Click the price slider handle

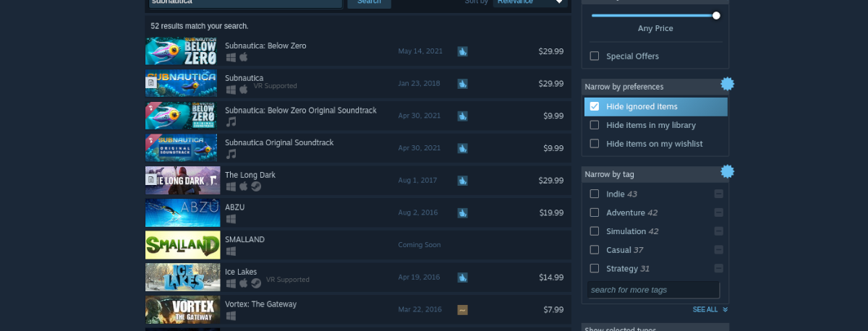pos(716,15)
